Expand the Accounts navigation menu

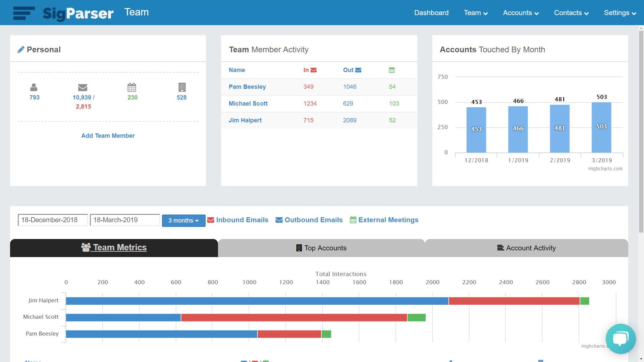click(x=521, y=13)
